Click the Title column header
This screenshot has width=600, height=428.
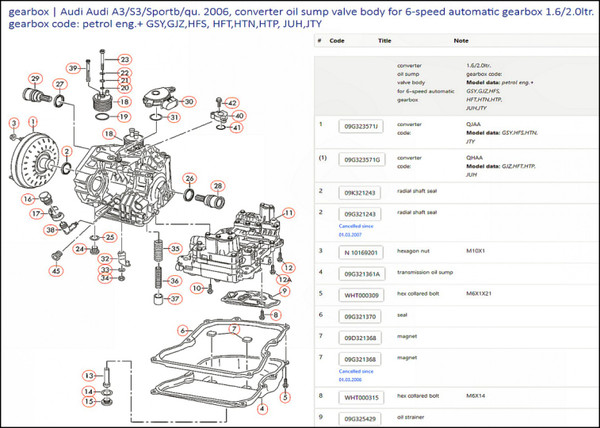(x=385, y=42)
